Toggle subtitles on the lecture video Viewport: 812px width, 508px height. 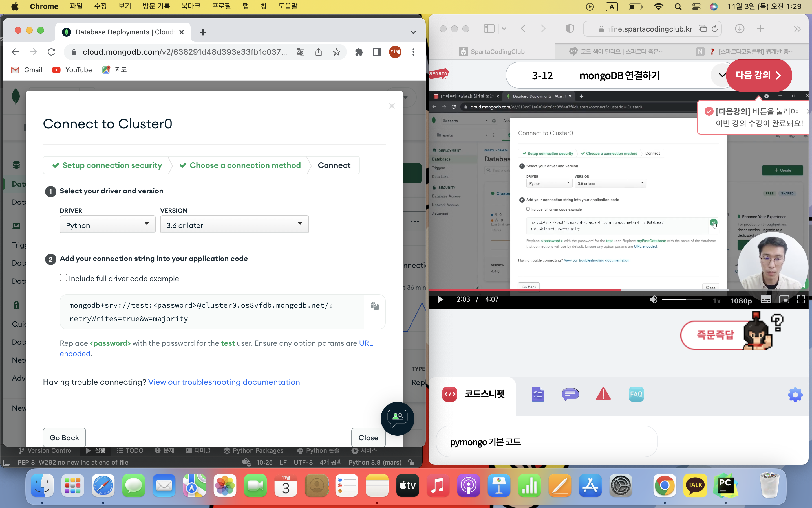pos(765,299)
